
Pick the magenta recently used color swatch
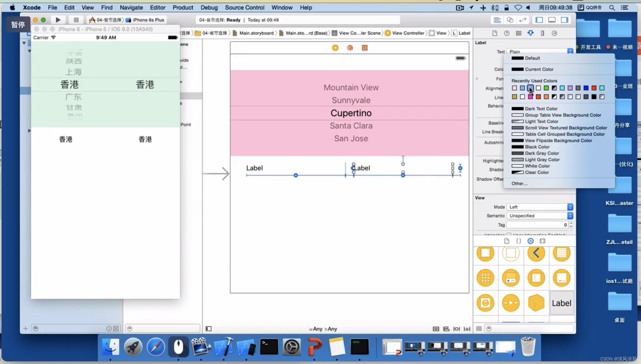coord(530,97)
